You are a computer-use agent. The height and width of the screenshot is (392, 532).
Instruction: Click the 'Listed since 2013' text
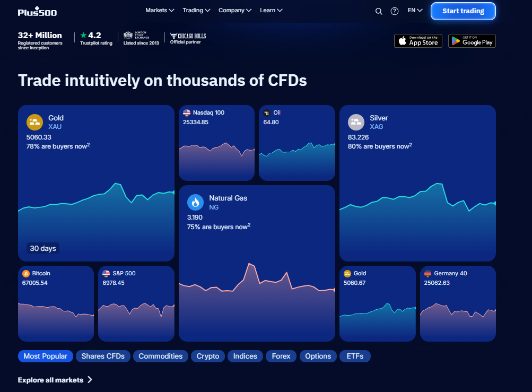141,43
